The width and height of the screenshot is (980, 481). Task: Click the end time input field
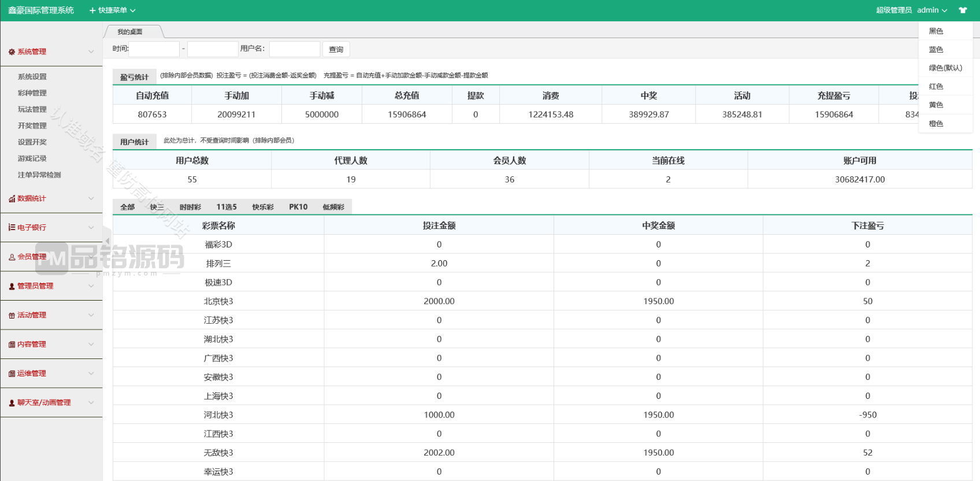coord(213,49)
